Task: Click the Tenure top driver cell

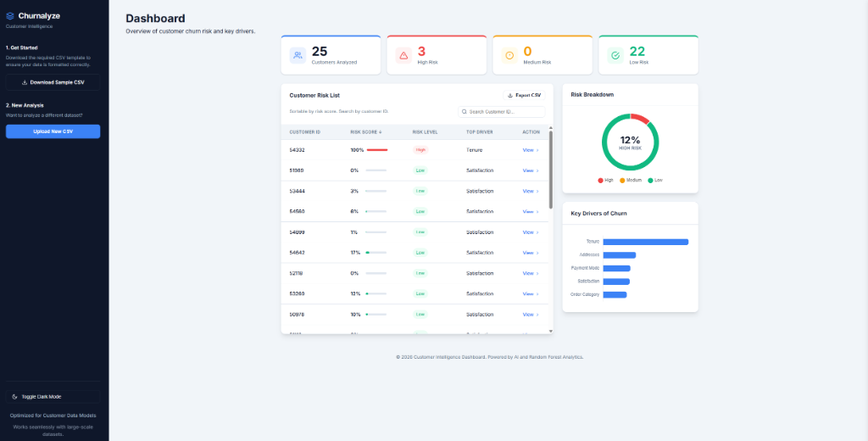Action: coord(475,150)
